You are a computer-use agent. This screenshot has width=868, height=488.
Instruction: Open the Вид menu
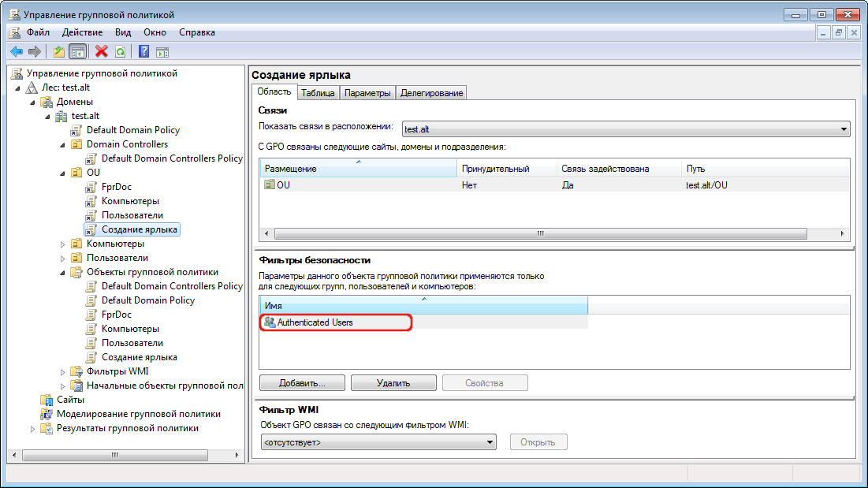point(123,32)
